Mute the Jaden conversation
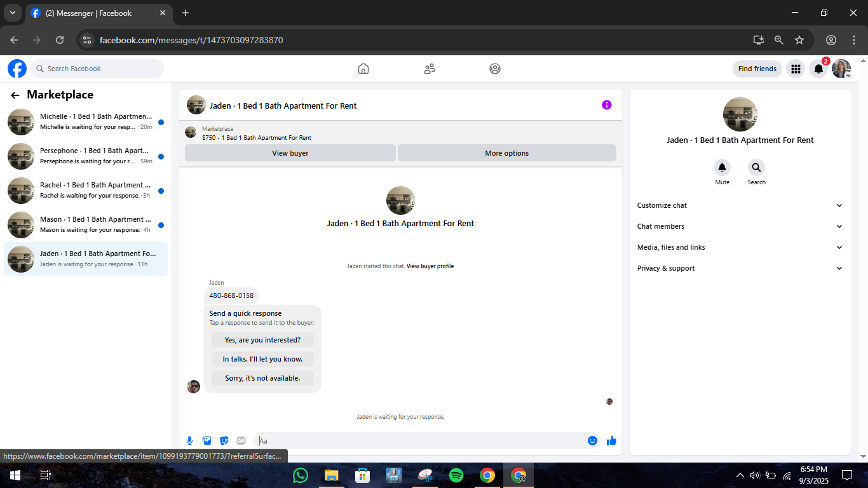This screenshot has height=488, width=868. pyautogui.click(x=722, y=168)
